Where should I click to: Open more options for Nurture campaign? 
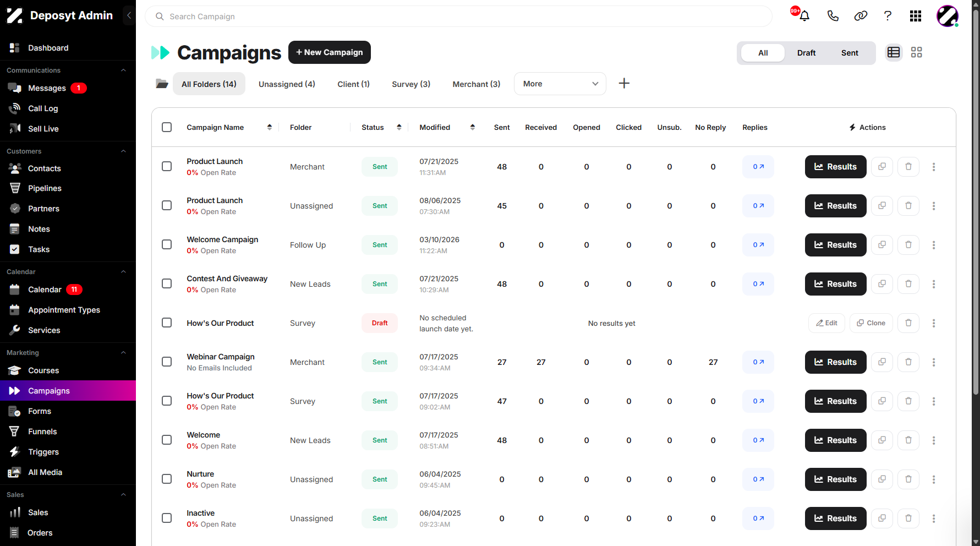[934, 479]
